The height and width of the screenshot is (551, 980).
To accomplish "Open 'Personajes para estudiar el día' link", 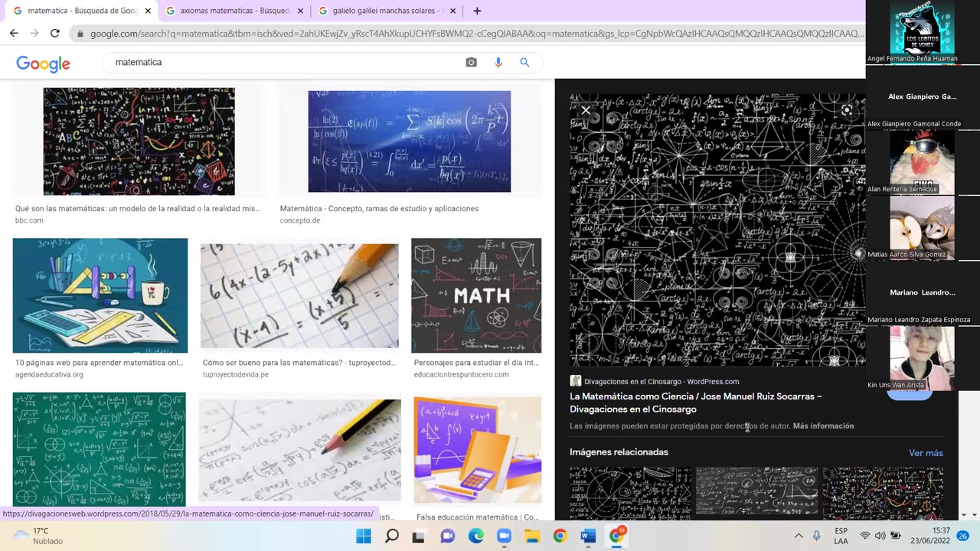I will tap(476, 363).
